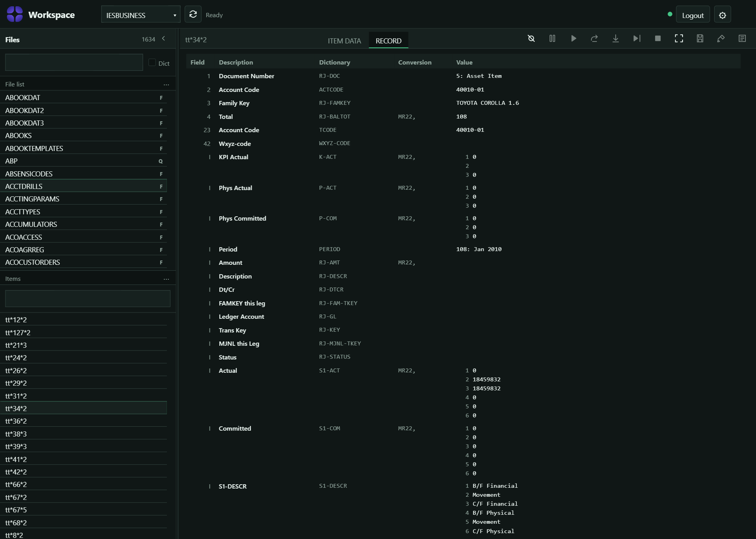Select the RECORD tab
Screen dimensions: 756x539
[389, 41]
